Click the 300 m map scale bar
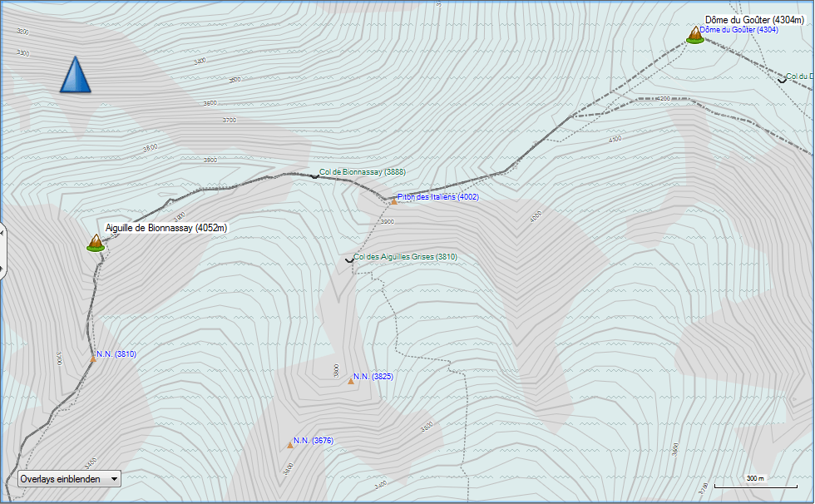Screen dimensions: 815x504 pyautogui.click(x=755, y=482)
